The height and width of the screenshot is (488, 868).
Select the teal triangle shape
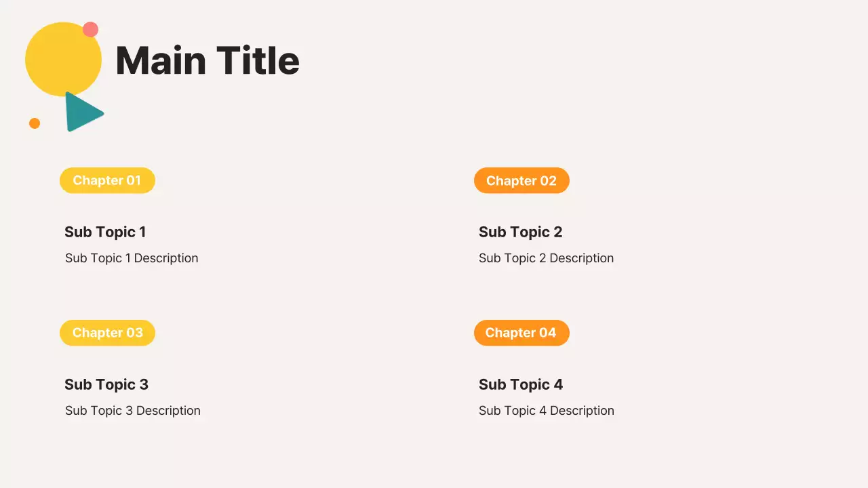pyautogui.click(x=81, y=113)
